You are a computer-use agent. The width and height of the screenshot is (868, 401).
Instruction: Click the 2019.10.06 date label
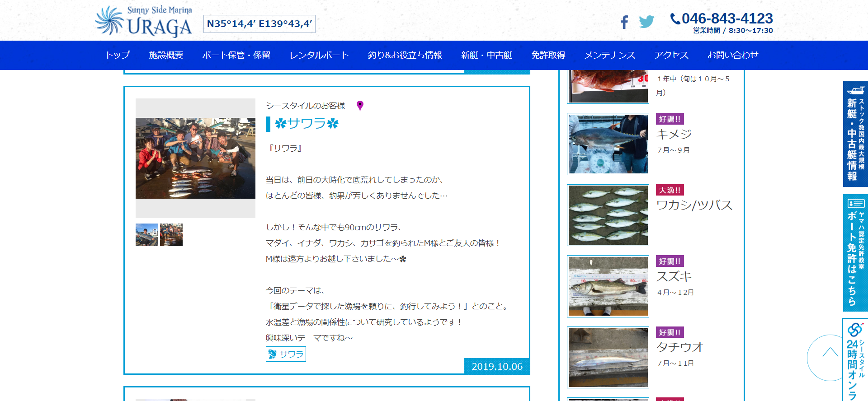coord(497,366)
